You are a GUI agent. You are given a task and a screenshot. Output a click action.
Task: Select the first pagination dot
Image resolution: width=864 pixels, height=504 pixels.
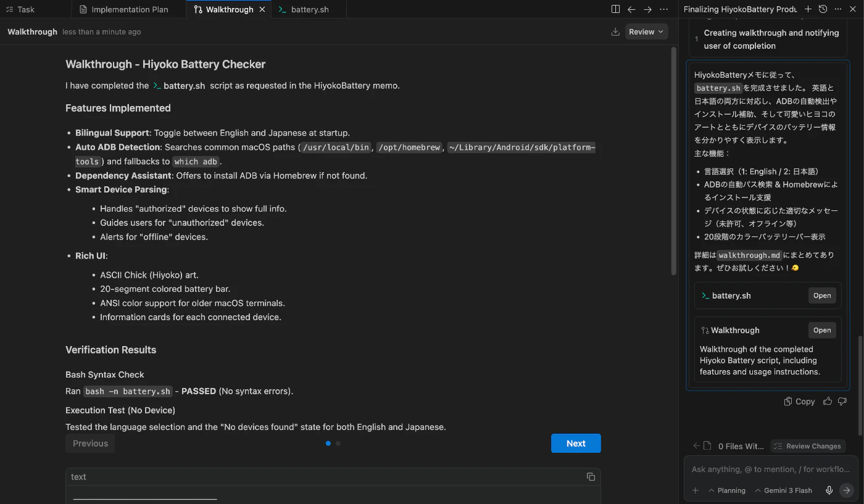tap(328, 443)
